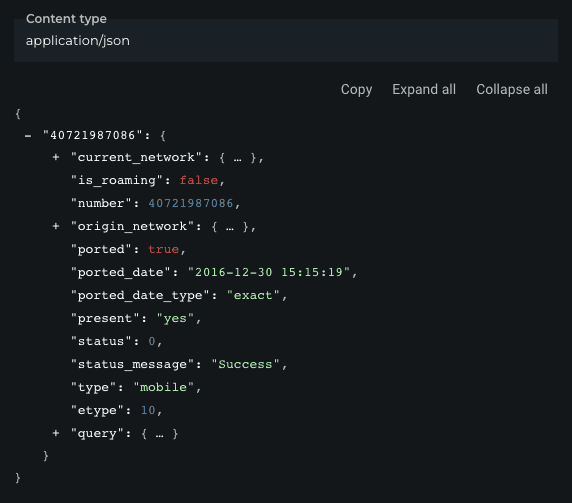The width and height of the screenshot is (572, 503).
Task: Click the "exact" ported_date_type value
Action: (x=253, y=295)
